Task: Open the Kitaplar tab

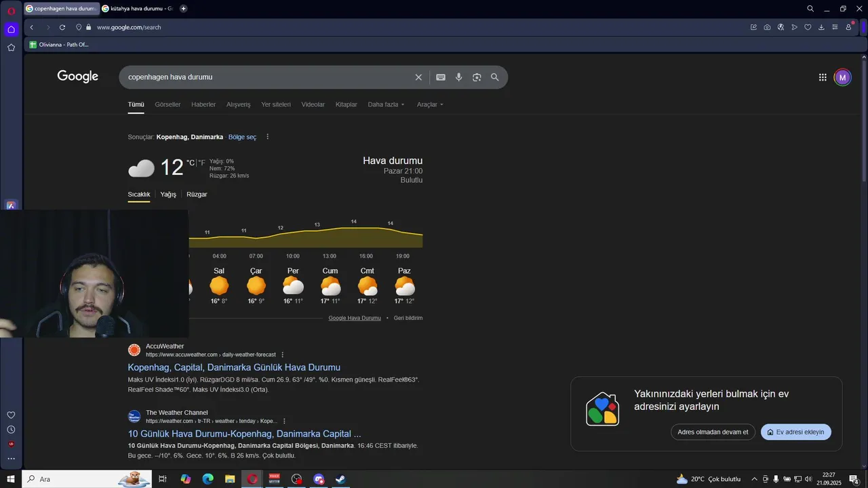Action: [346, 104]
